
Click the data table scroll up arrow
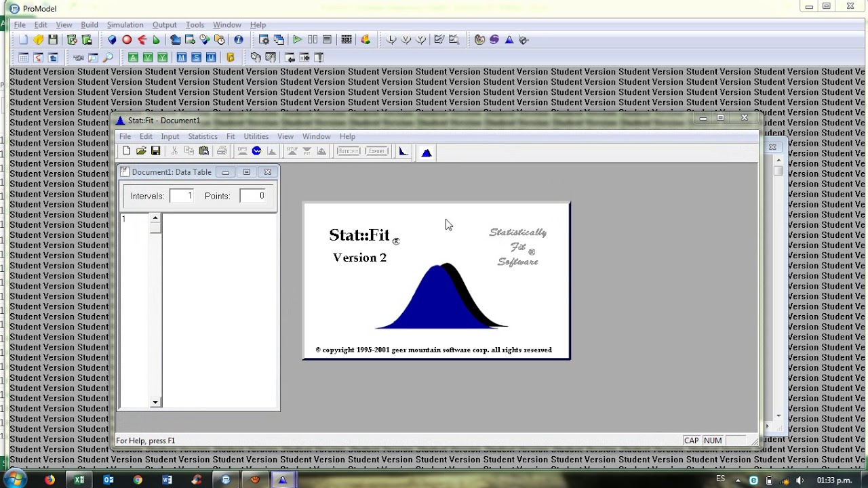click(x=155, y=218)
